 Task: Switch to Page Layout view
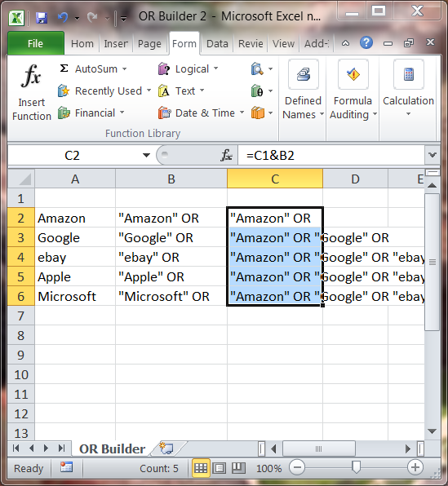(220, 468)
